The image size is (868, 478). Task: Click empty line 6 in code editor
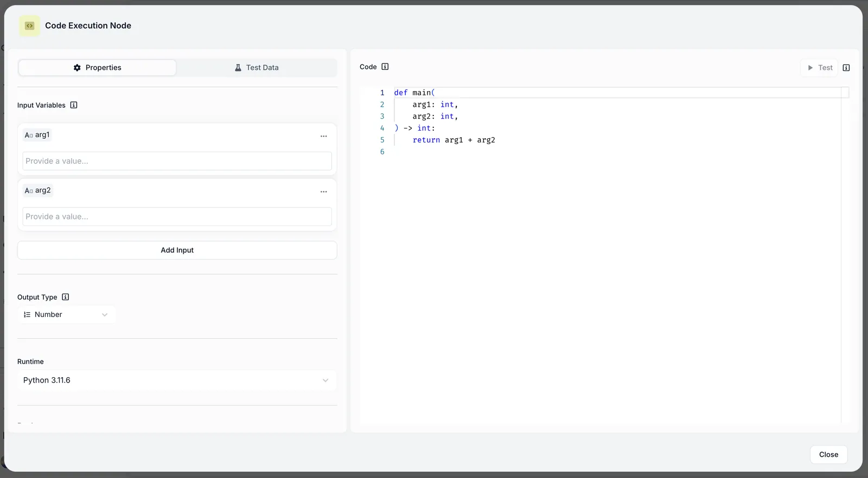tap(617, 152)
